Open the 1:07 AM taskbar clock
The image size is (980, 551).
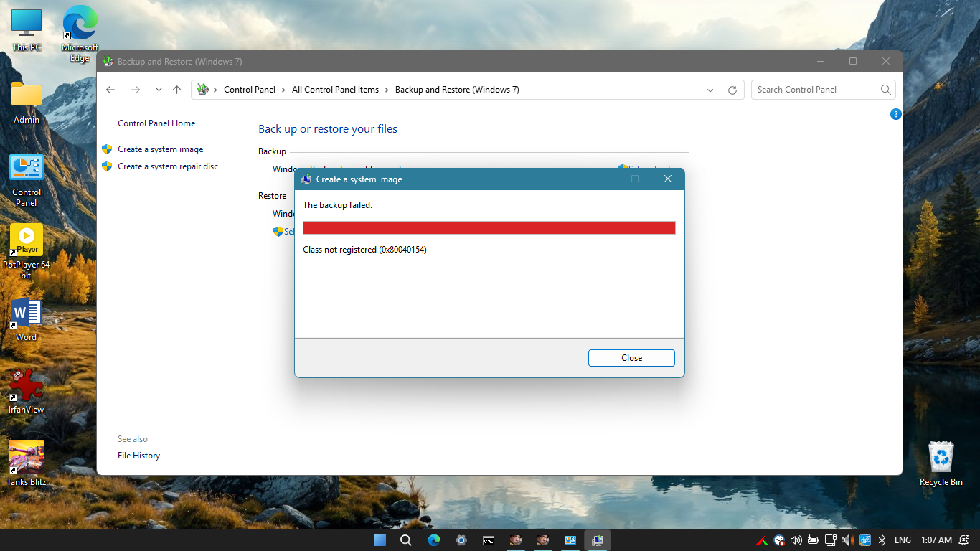point(938,540)
